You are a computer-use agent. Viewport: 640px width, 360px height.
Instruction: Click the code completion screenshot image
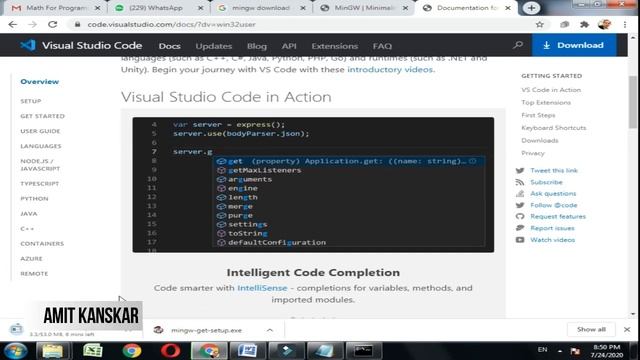click(x=313, y=184)
